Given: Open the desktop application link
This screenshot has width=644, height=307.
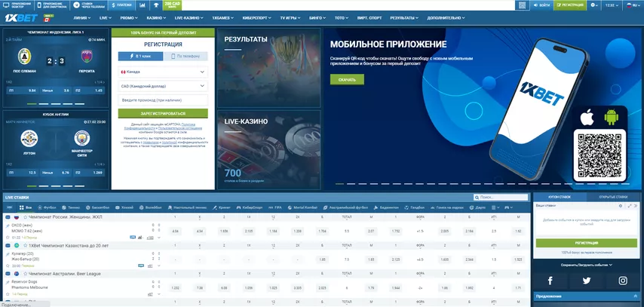Looking at the screenshot, I should pyautogui.click(x=17, y=5).
